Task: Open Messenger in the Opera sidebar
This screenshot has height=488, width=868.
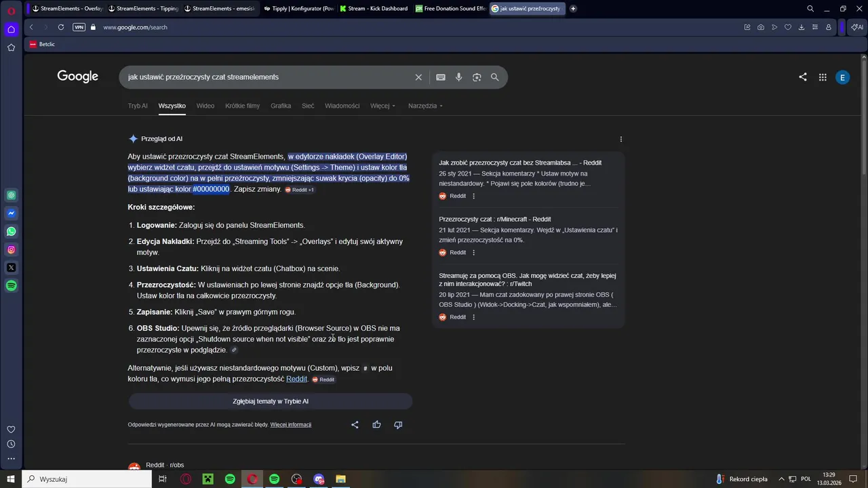Action: [x=11, y=213]
